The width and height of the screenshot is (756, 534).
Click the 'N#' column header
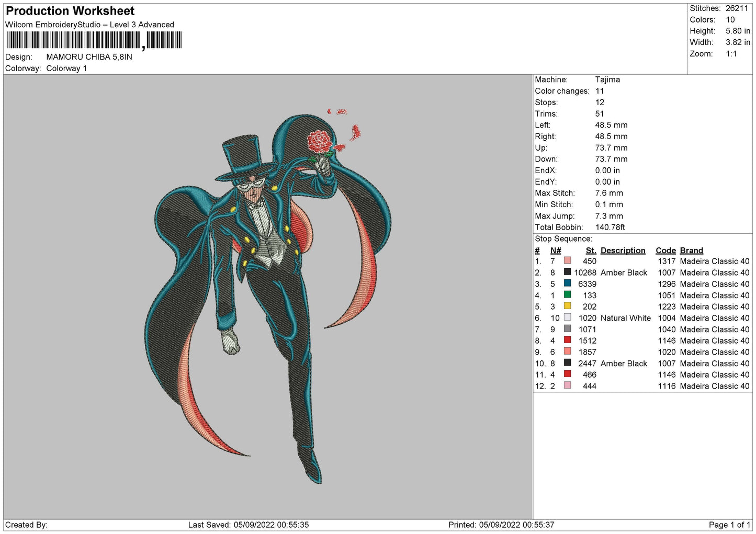tap(556, 251)
